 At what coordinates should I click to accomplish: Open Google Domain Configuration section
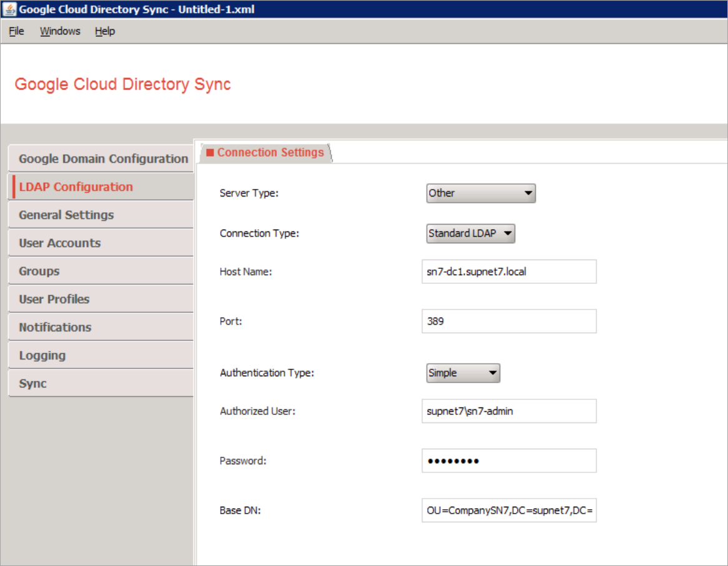coord(102,159)
